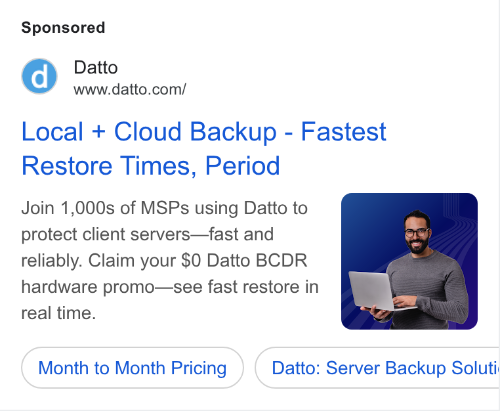Viewport: 500px width, 411px height.
Task: Click the Sponsored label
Action: 63,27
